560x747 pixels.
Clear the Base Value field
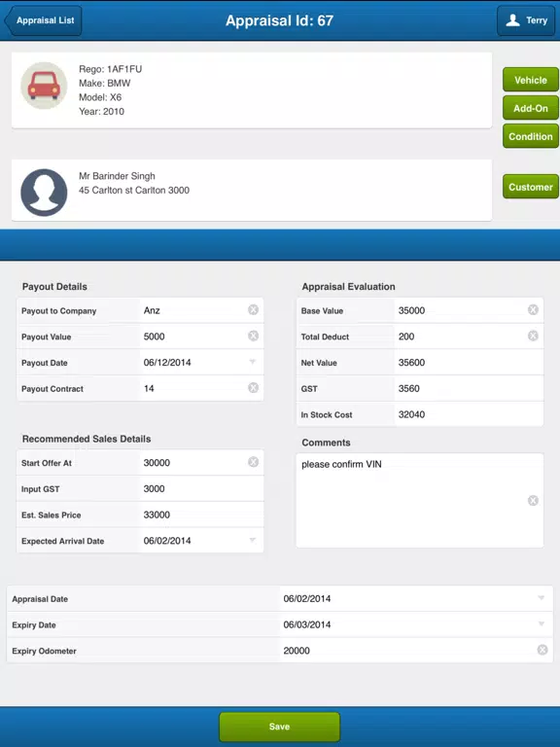click(533, 310)
